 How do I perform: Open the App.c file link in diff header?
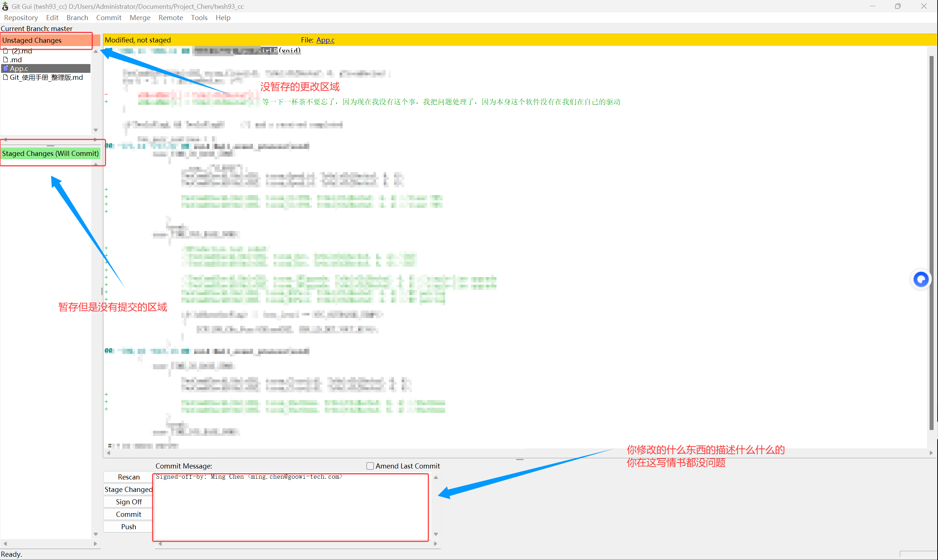pos(325,40)
